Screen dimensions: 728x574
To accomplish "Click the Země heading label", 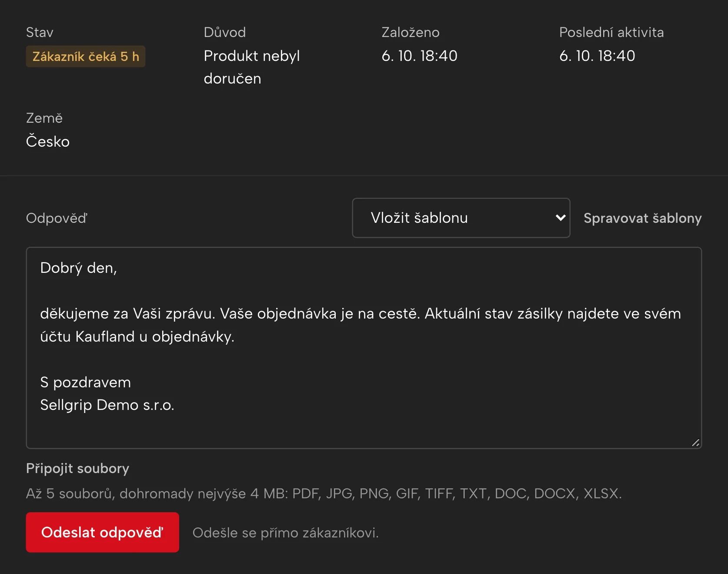I will click(x=44, y=118).
